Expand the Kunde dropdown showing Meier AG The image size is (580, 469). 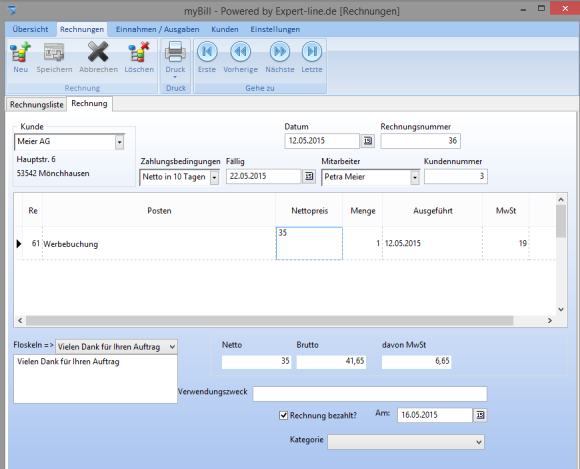(119, 142)
